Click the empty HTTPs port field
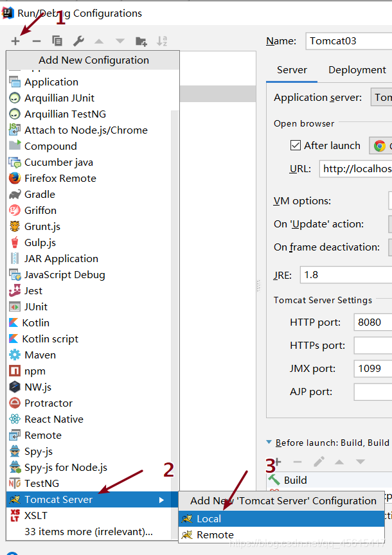Image resolution: width=392 pixels, height=555 pixels. pyautogui.click(x=373, y=345)
